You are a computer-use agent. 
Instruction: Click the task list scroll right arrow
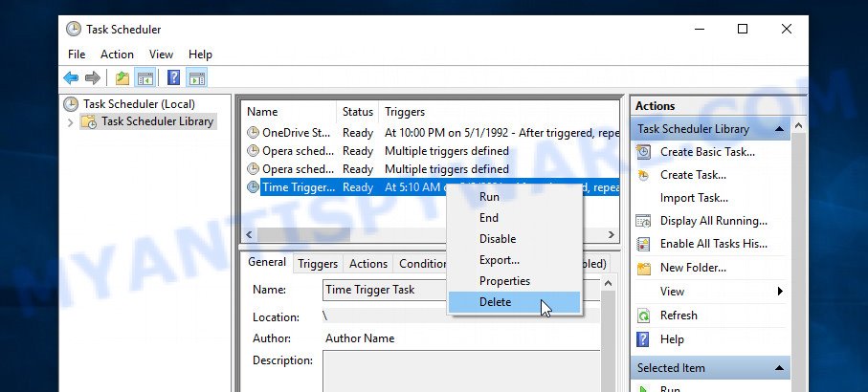point(612,234)
